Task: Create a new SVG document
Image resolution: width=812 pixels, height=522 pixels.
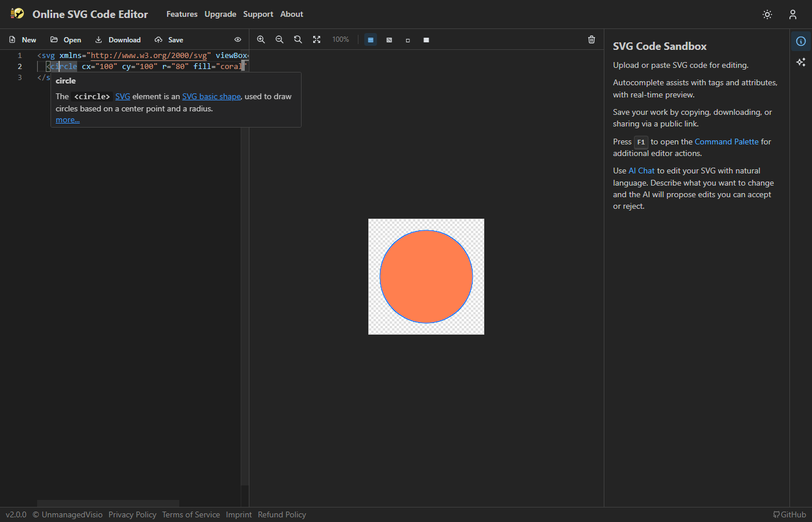Action: tap(22, 39)
